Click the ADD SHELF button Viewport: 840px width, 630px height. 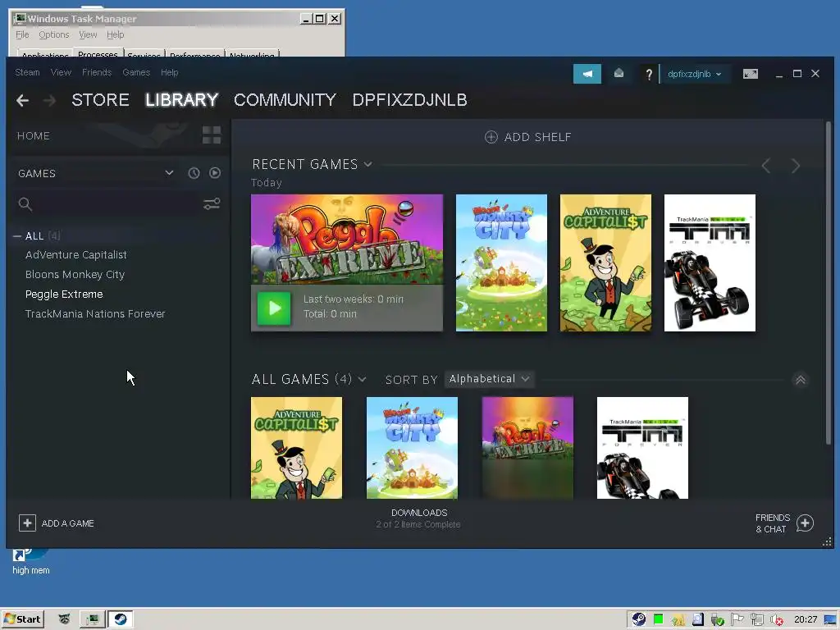(x=528, y=137)
